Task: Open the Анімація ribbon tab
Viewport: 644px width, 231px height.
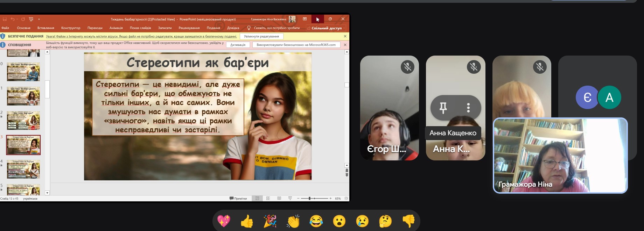Action: click(x=116, y=28)
